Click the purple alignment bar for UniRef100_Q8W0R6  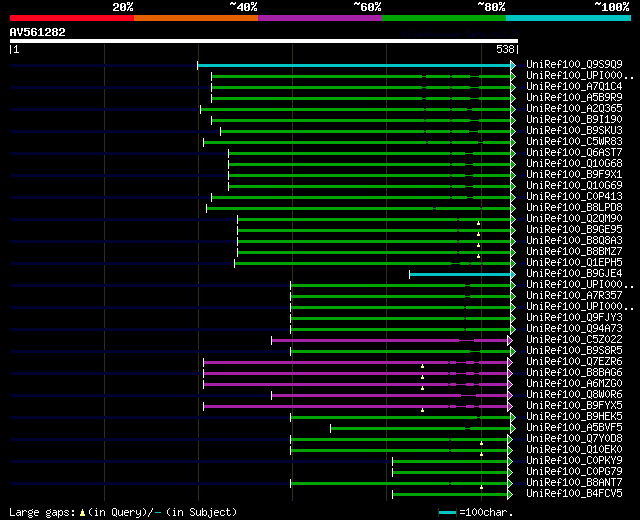click(x=389, y=396)
